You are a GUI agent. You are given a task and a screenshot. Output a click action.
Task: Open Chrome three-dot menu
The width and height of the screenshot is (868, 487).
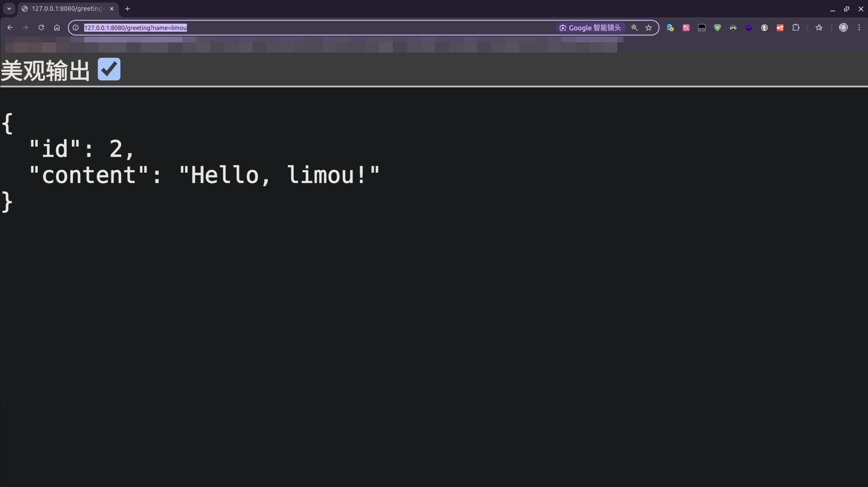coord(859,28)
